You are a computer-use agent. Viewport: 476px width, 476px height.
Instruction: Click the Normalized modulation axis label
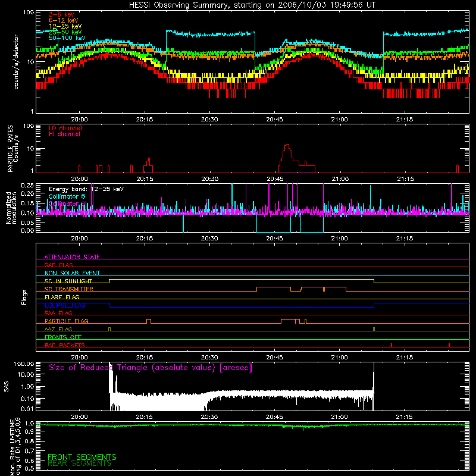(11, 208)
